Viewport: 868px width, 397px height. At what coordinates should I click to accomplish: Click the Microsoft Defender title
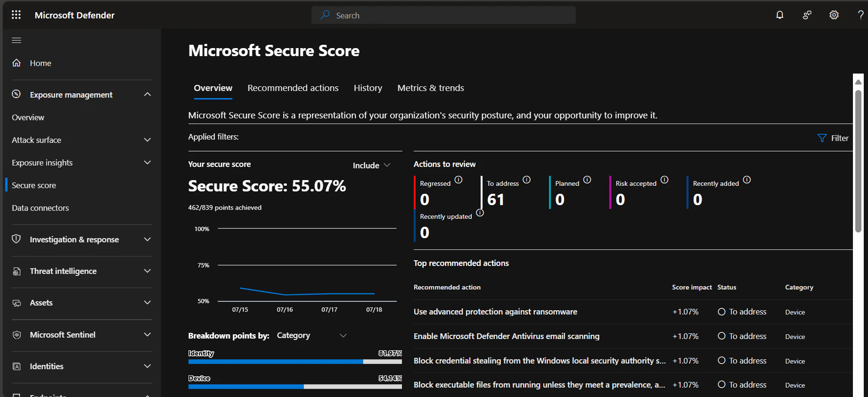tap(74, 15)
